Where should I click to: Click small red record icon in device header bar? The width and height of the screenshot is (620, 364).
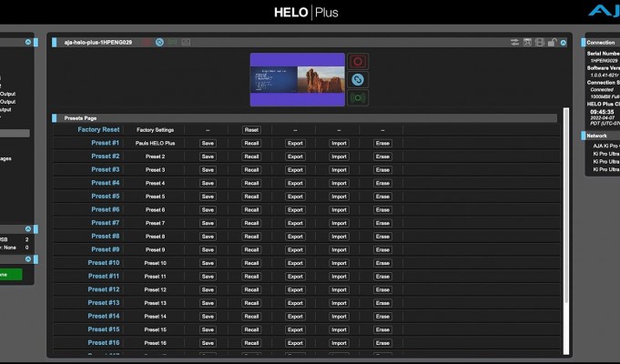point(147,42)
